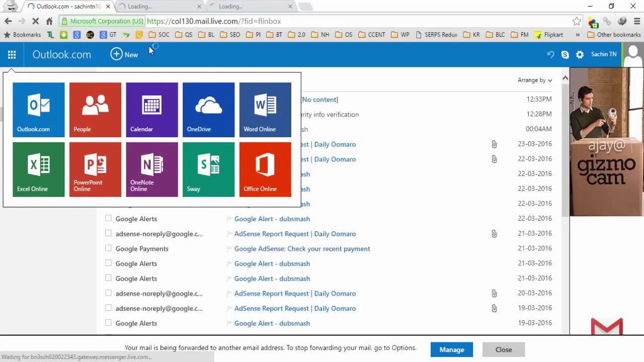The image size is (644, 362).
Task: Click the browser back arrow
Action: 8,21
